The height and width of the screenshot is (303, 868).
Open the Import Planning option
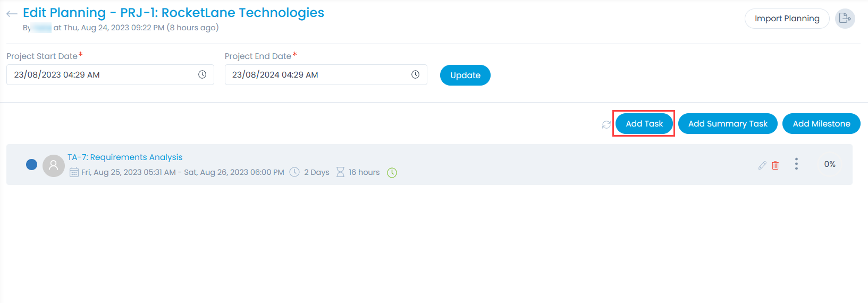[787, 19]
